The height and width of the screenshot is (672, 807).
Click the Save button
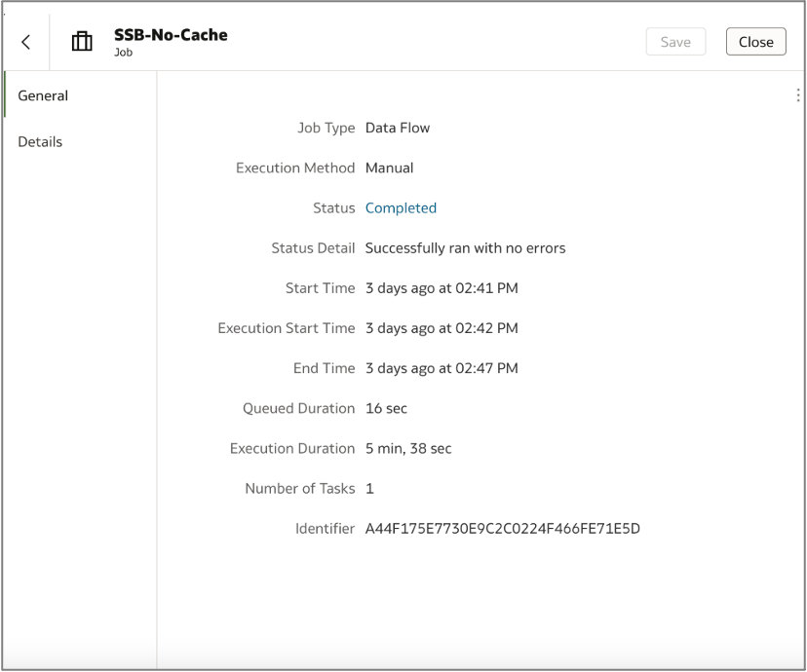coord(675,41)
